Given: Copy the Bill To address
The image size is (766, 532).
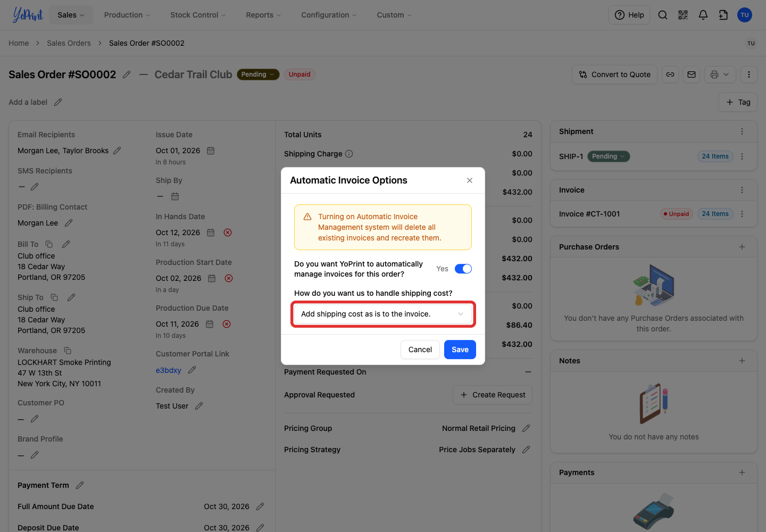Looking at the screenshot, I should (x=49, y=244).
